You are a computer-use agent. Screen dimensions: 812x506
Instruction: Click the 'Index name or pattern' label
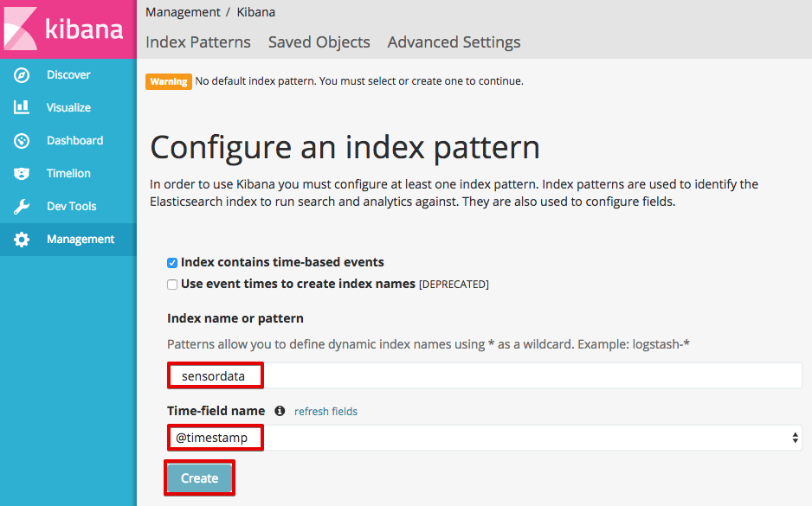tap(235, 318)
